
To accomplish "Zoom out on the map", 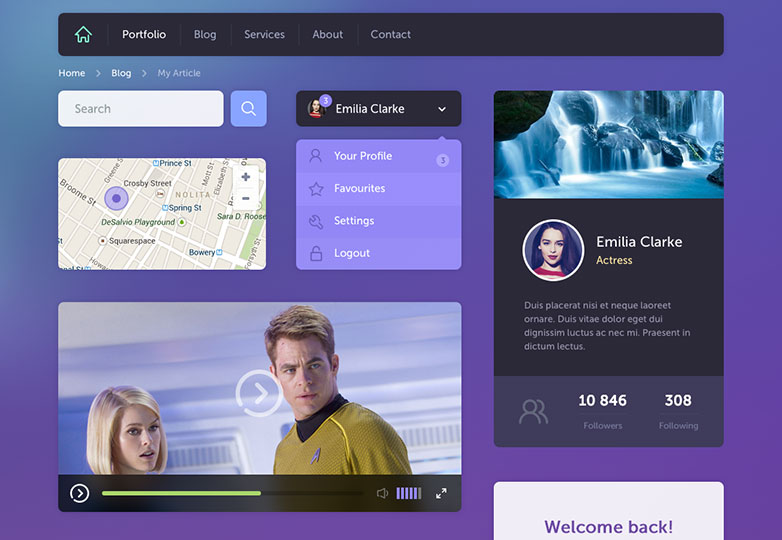I will 246,198.
